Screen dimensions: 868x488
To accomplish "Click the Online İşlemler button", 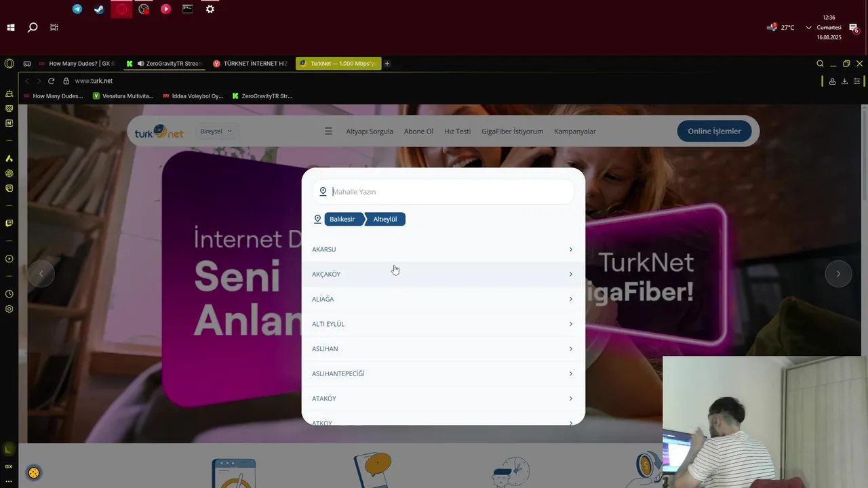I will click(x=714, y=131).
